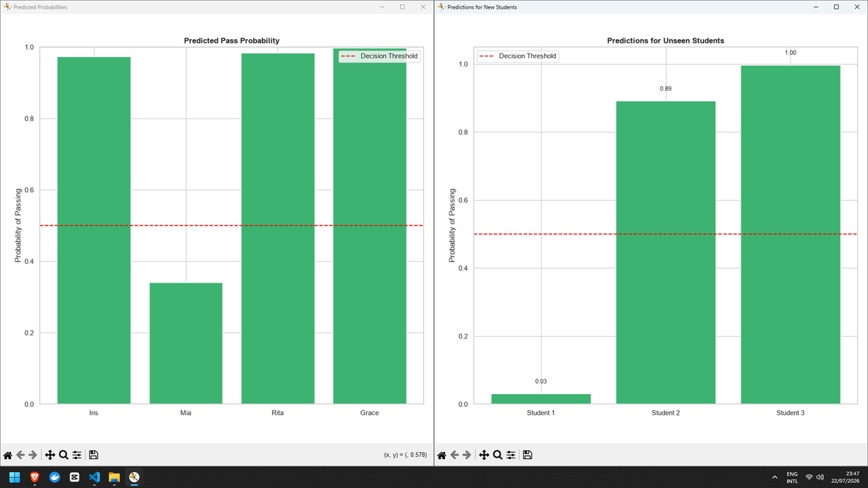Click the 1.00 value label above Student 3

pos(790,53)
